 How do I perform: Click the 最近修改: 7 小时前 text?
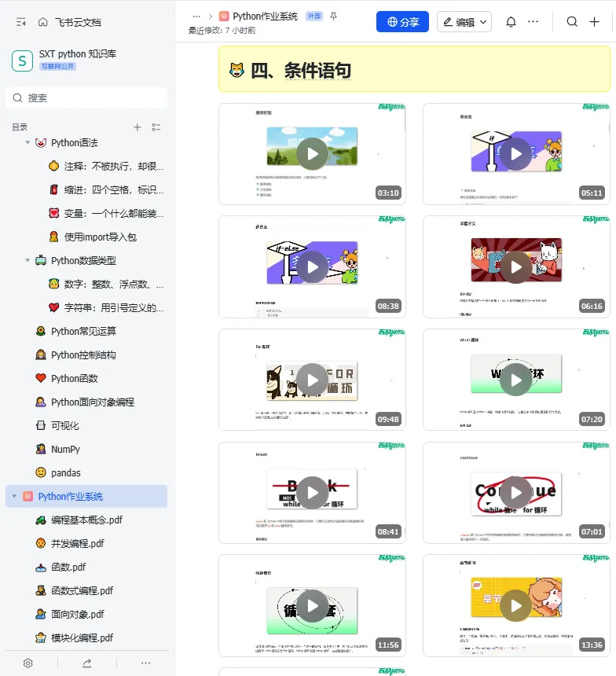click(222, 31)
